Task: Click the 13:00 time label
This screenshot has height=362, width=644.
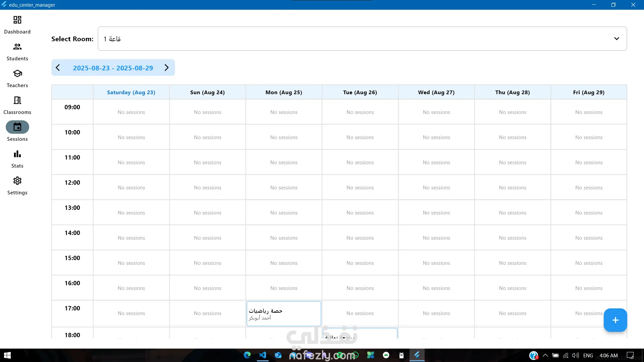Action: [72, 208]
